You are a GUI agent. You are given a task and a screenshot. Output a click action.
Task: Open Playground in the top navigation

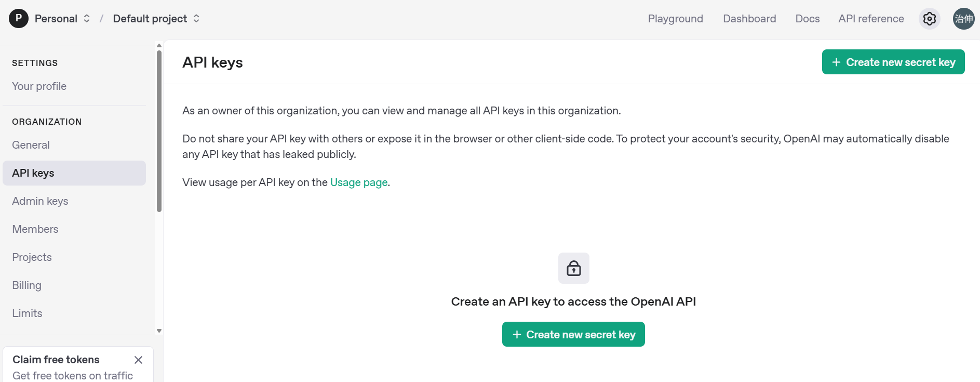pyautogui.click(x=675, y=19)
